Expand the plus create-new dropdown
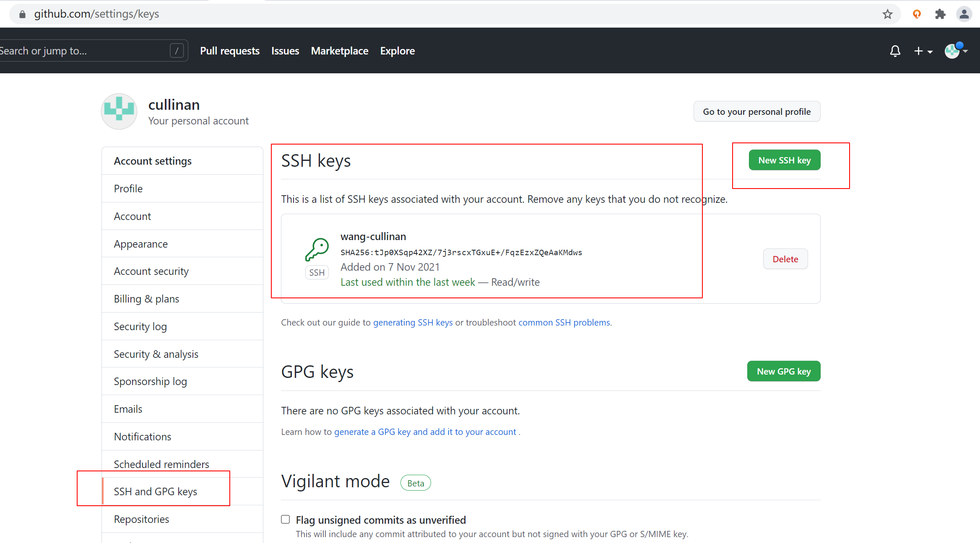Screen dimensions: 980x543 923,51
